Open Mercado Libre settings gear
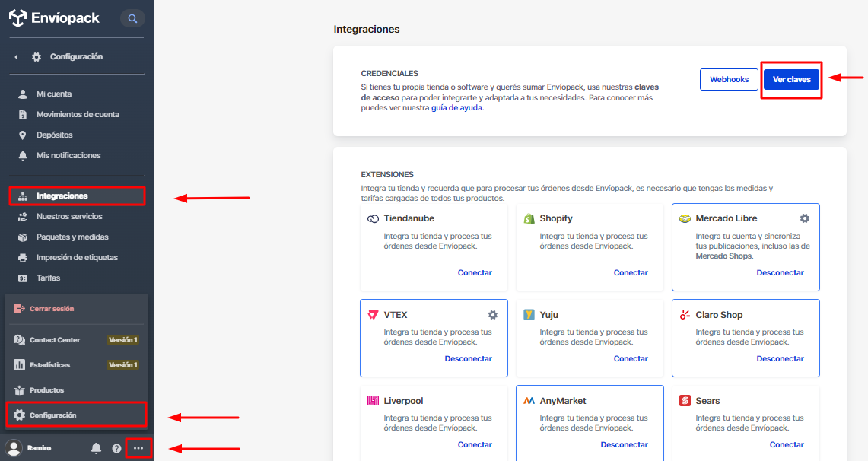This screenshot has height=461, width=868. tap(804, 218)
